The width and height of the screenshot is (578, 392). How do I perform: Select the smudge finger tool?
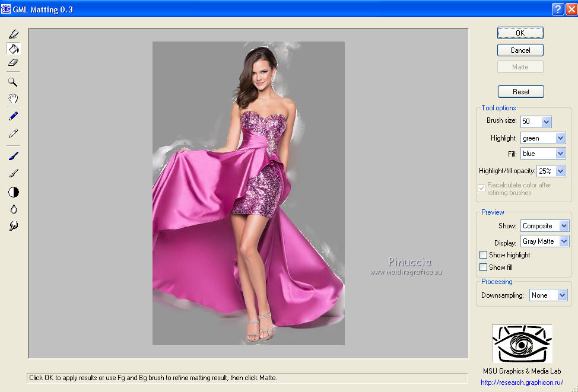13,225
